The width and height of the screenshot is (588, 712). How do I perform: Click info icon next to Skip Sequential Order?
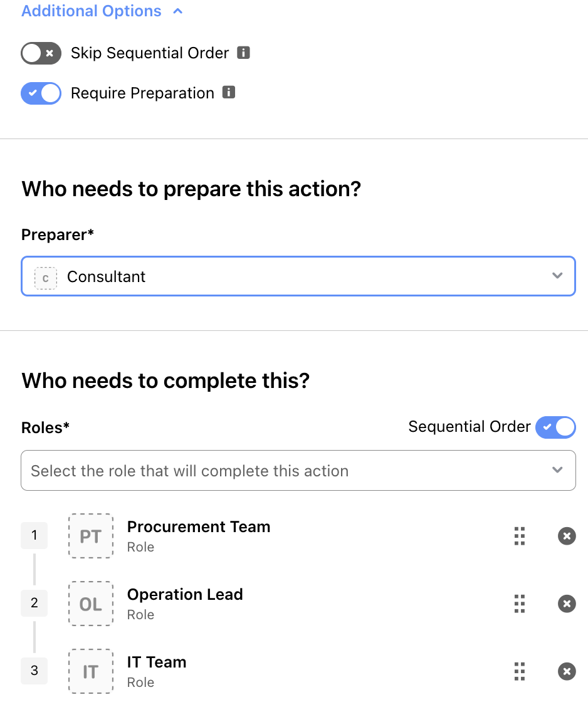[244, 53]
